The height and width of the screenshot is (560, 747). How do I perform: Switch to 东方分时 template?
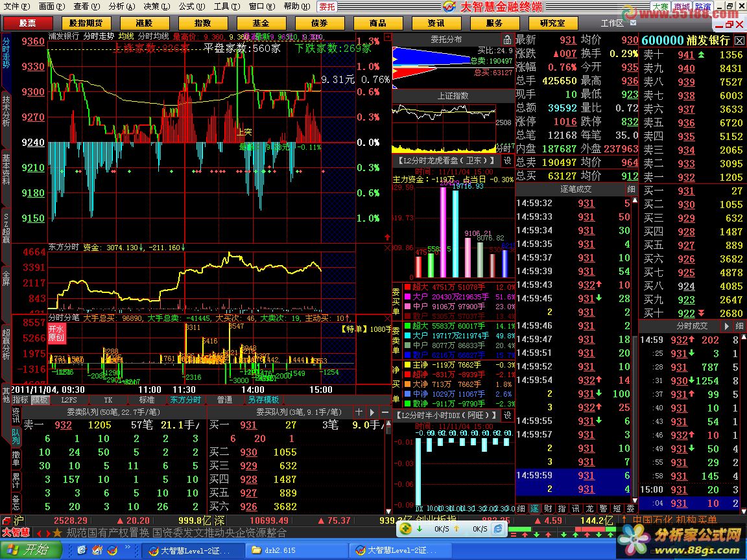pos(186,400)
